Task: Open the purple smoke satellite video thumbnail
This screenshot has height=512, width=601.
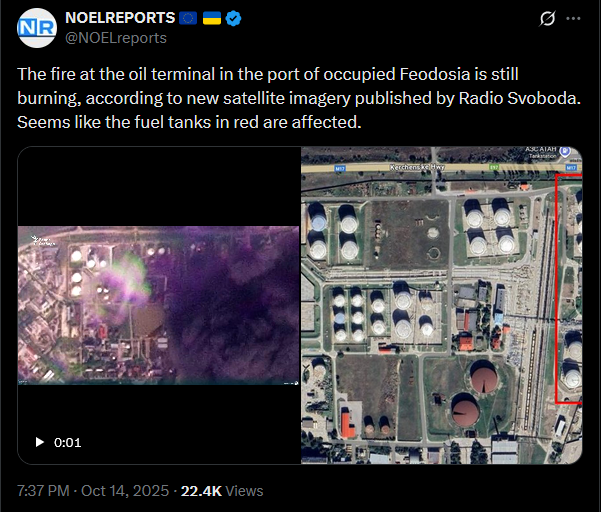Action: pyautogui.click(x=158, y=305)
